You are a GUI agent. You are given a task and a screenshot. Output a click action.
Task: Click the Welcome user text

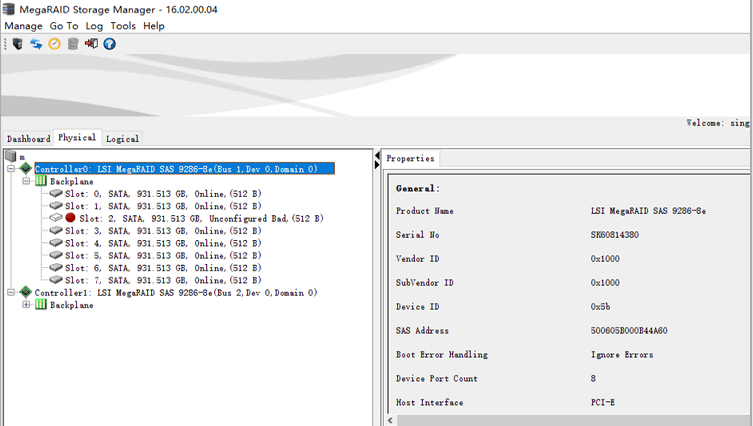tap(718, 122)
